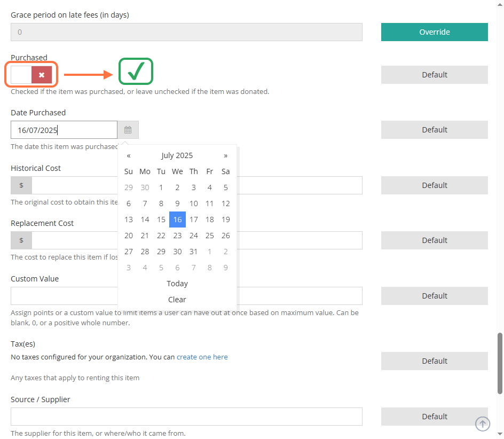Select July 16 in the calendar

pos(177,219)
